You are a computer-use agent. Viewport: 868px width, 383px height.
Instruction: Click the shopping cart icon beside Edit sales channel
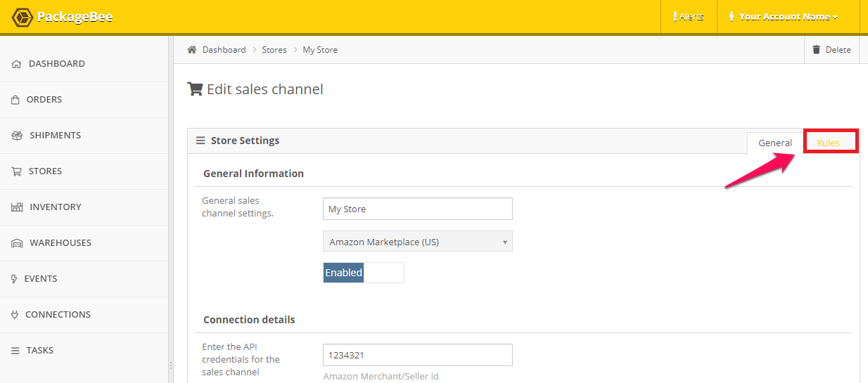(195, 89)
